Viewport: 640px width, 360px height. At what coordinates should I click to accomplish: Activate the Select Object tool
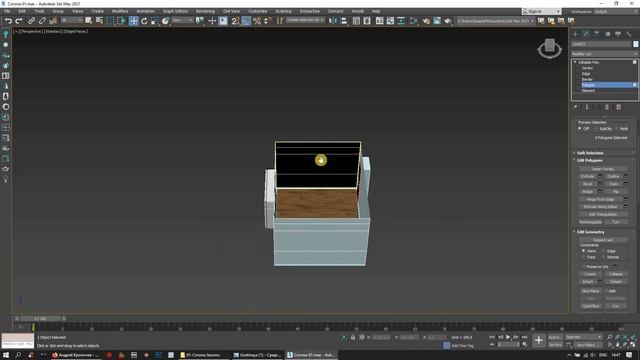[89, 21]
